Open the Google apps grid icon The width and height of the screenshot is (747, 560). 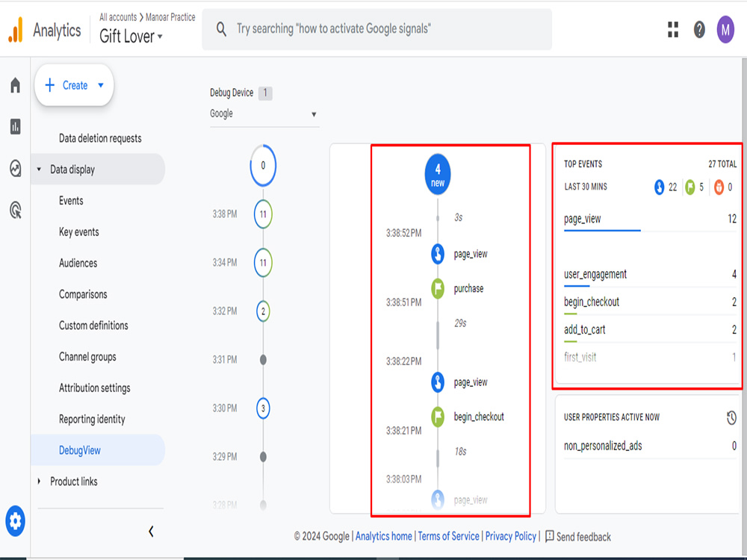672,30
